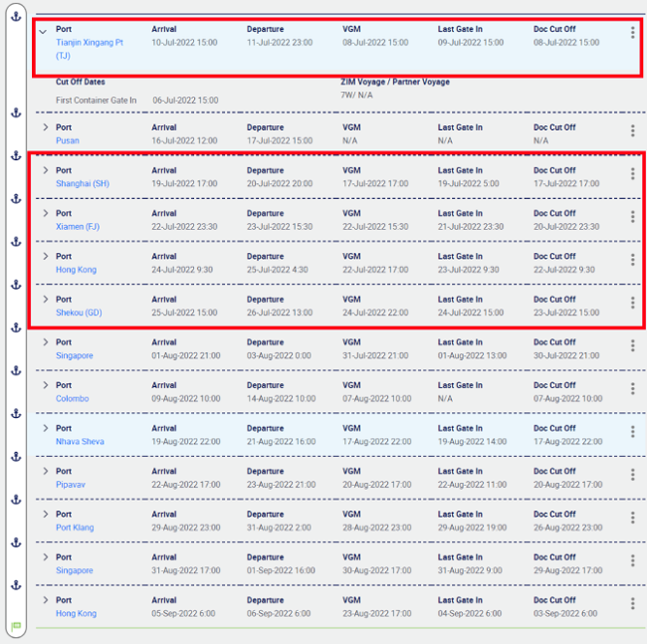Click the timeline anchor on the divider above Nhava Sheva
647x644 pixels.
(16, 413)
